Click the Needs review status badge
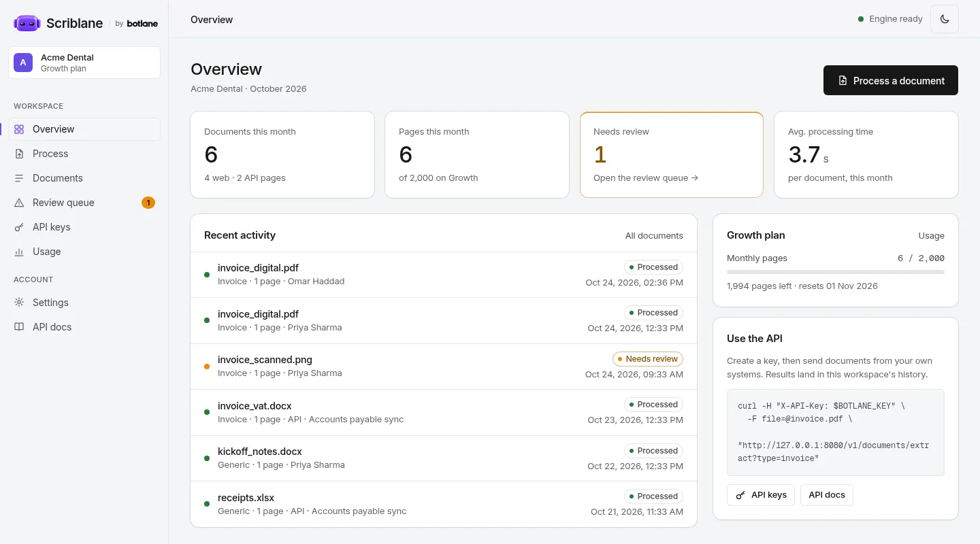Viewport: 980px width, 544px height. coord(648,359)
